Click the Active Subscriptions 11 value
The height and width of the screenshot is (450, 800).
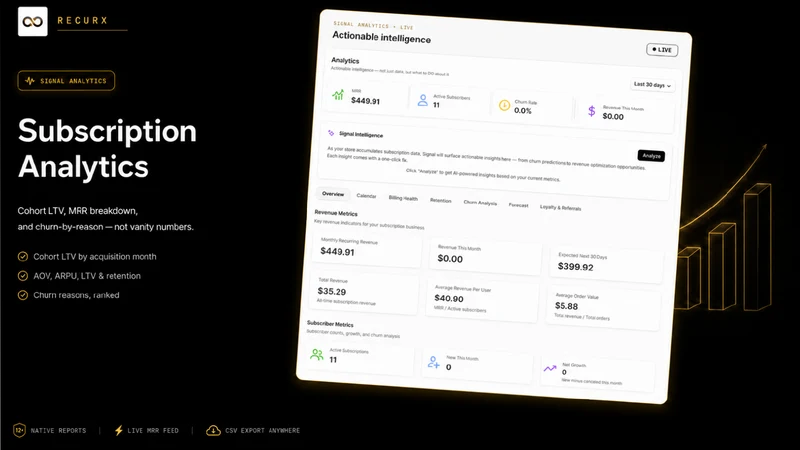(x=333, y=360)
